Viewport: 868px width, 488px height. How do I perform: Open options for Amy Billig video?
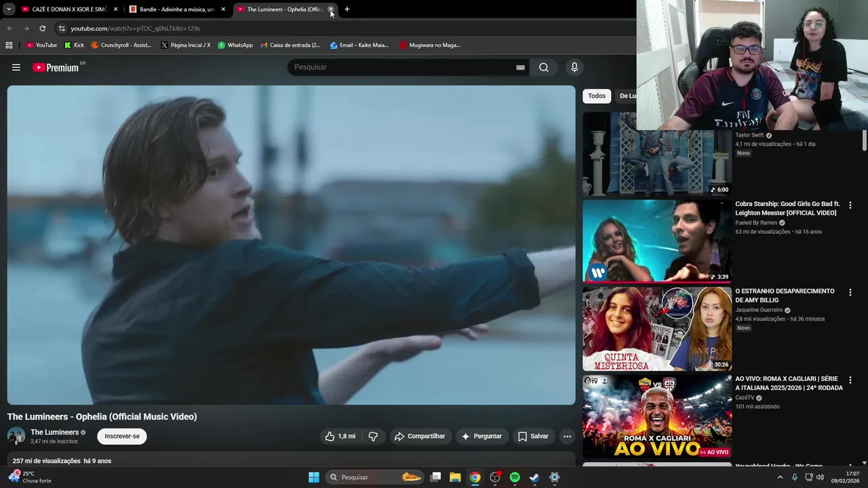click(850, 293)
